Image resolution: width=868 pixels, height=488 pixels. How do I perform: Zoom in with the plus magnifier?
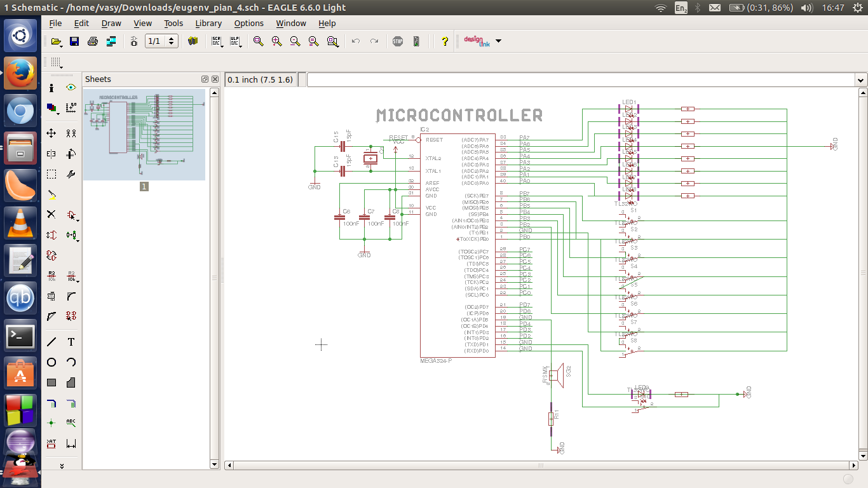[276, 41]
